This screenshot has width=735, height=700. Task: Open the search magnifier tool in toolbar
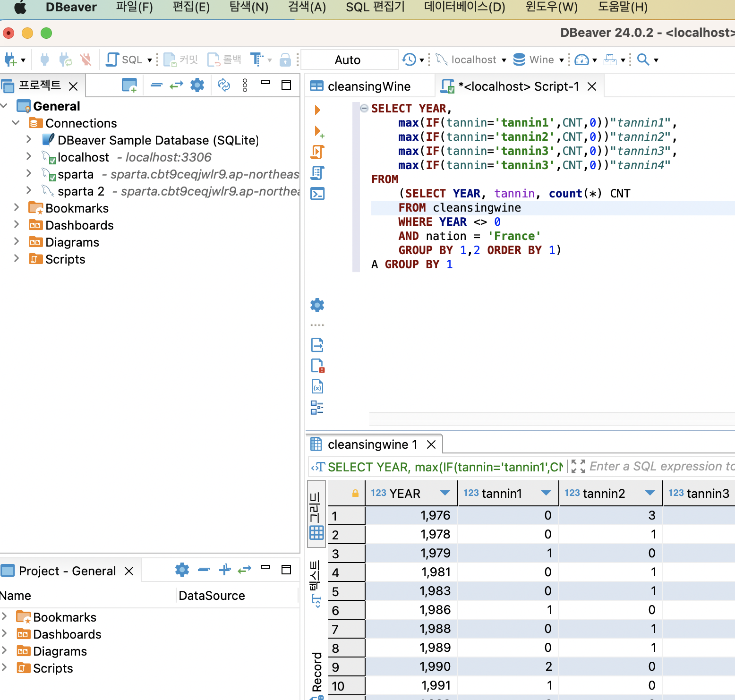643,60
